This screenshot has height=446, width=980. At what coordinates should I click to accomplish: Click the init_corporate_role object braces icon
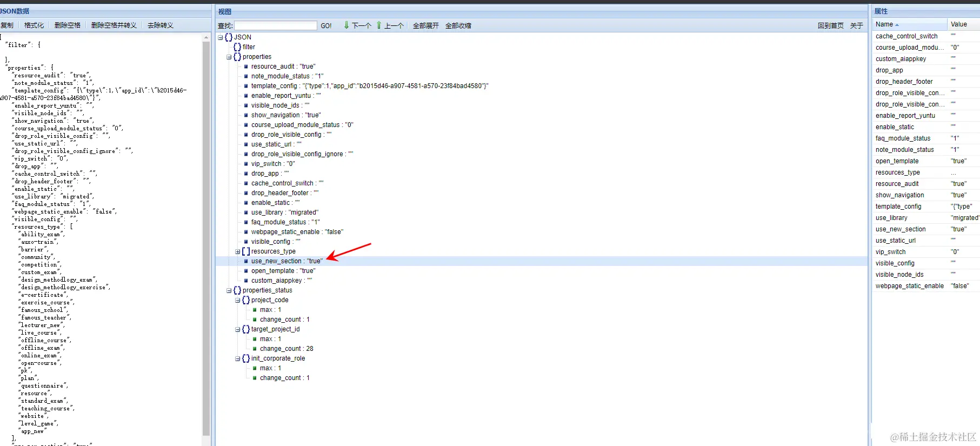(246, 358)
